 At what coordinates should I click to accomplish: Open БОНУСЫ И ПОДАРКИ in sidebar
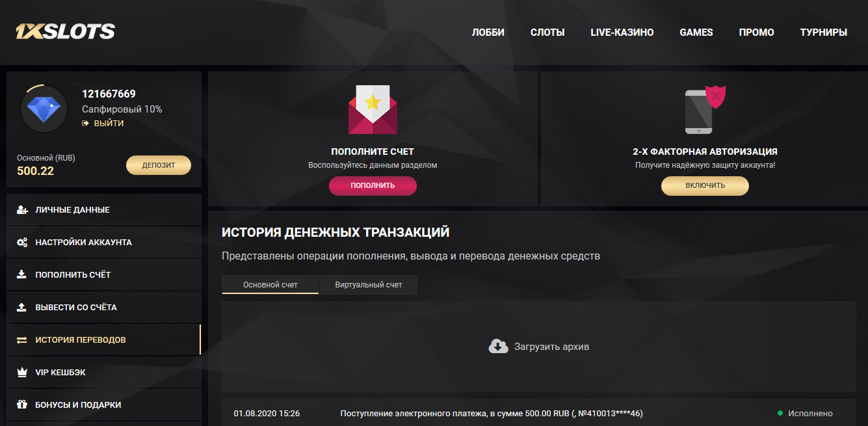click(x=104, y=405)
